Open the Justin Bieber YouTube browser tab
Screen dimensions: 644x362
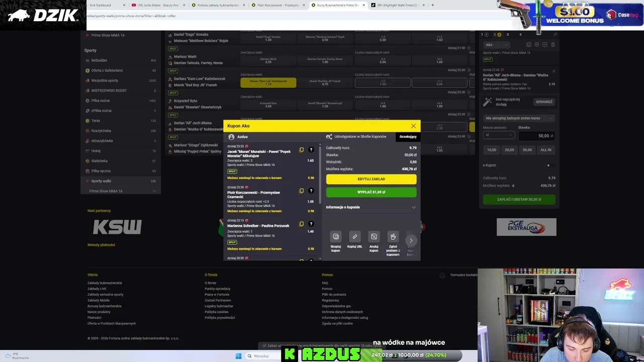(x=158, y=5)
